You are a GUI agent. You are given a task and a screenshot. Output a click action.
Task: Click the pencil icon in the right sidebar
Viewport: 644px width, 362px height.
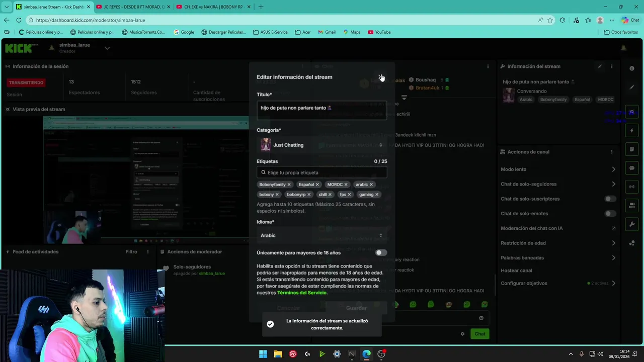[632, 87]
